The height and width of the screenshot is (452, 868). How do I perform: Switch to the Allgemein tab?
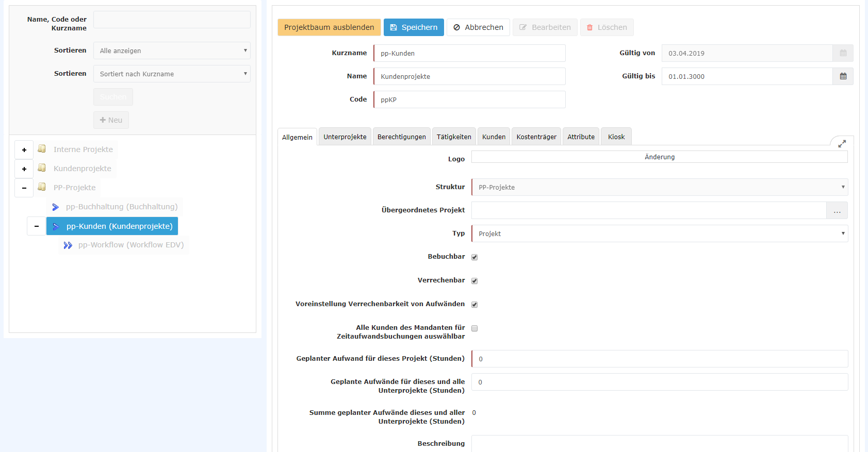[x=297, y=137]
